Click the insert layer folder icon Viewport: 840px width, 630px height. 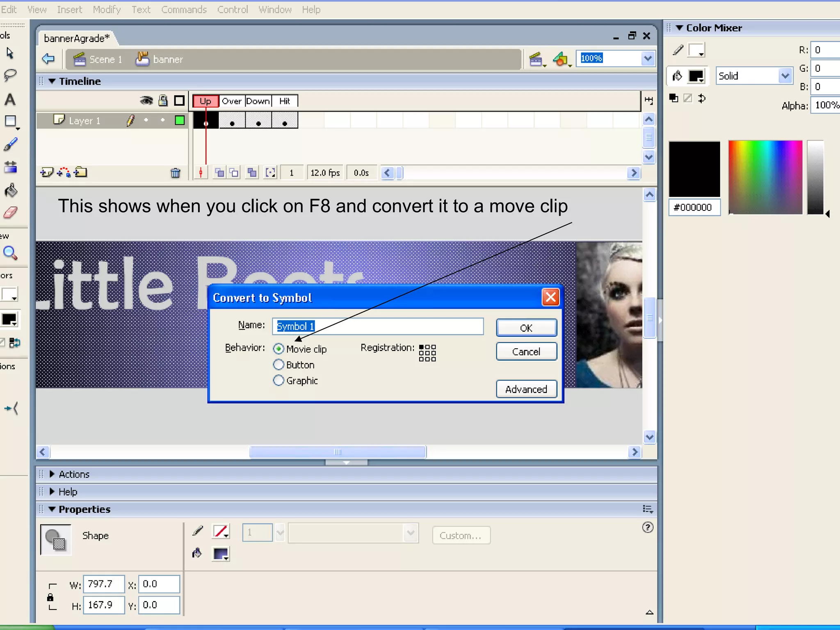81,173
